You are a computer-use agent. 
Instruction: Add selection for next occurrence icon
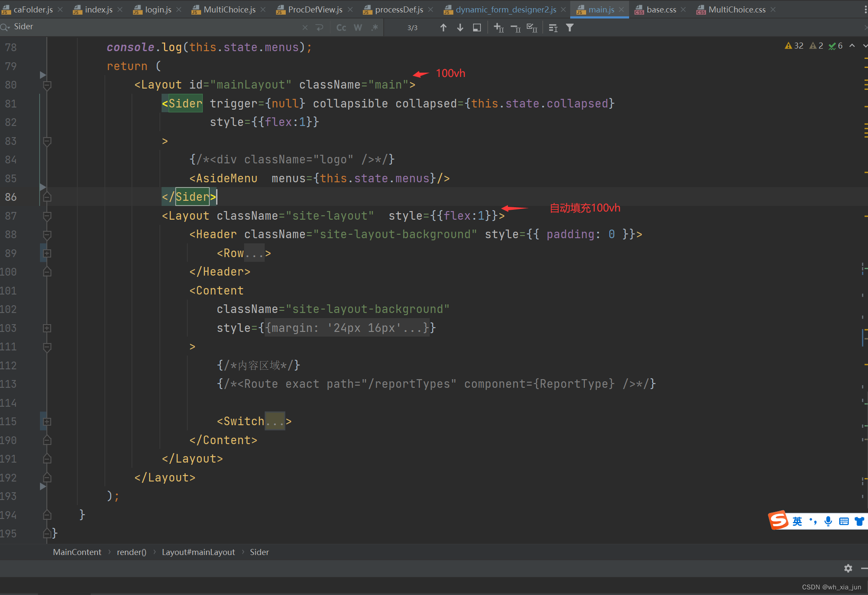click(498, 28)
